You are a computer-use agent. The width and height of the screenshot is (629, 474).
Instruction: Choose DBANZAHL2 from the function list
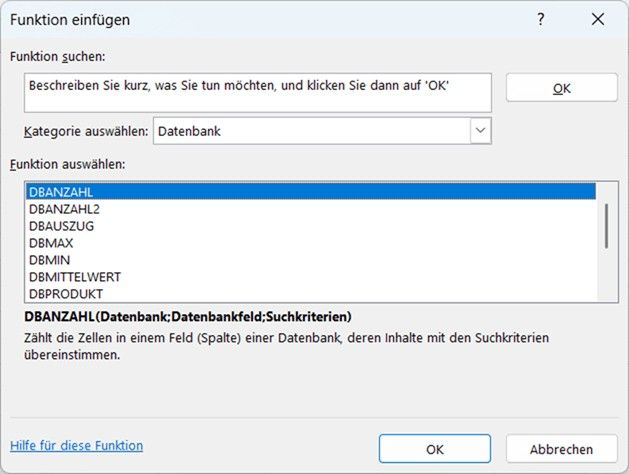[310, 209]
